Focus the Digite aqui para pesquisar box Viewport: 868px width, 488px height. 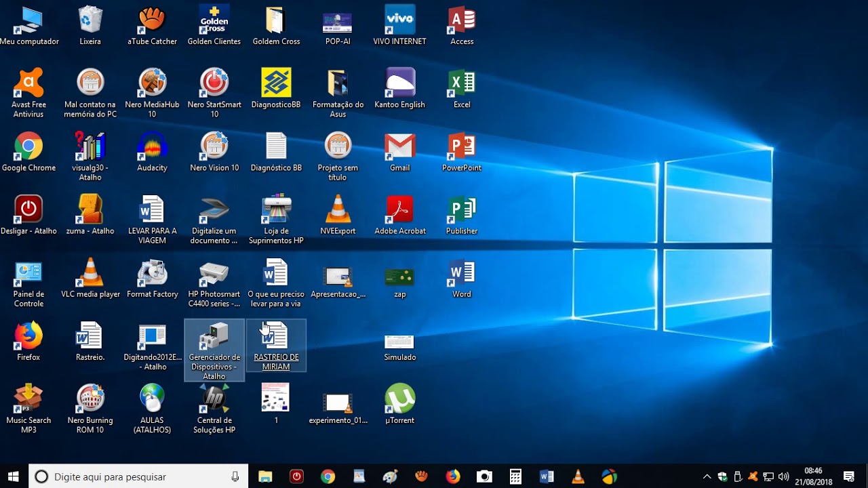pyautogui.click(x=138, y=476)
